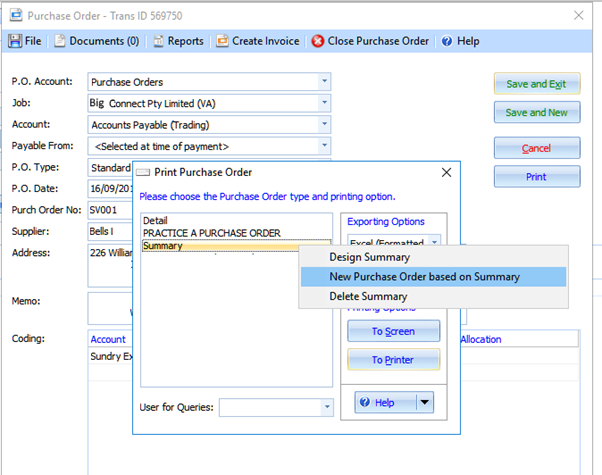Expand the Help button's dropdown arrow in dialog
This screenshot has height=475, width=602.
pyautogui.click(x=425, y=402)
